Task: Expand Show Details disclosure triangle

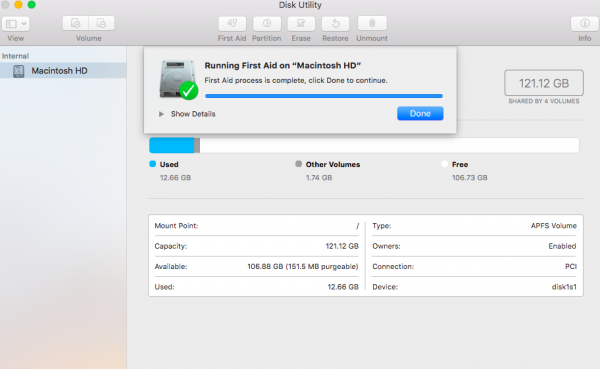Action: [x=161, y=114]
